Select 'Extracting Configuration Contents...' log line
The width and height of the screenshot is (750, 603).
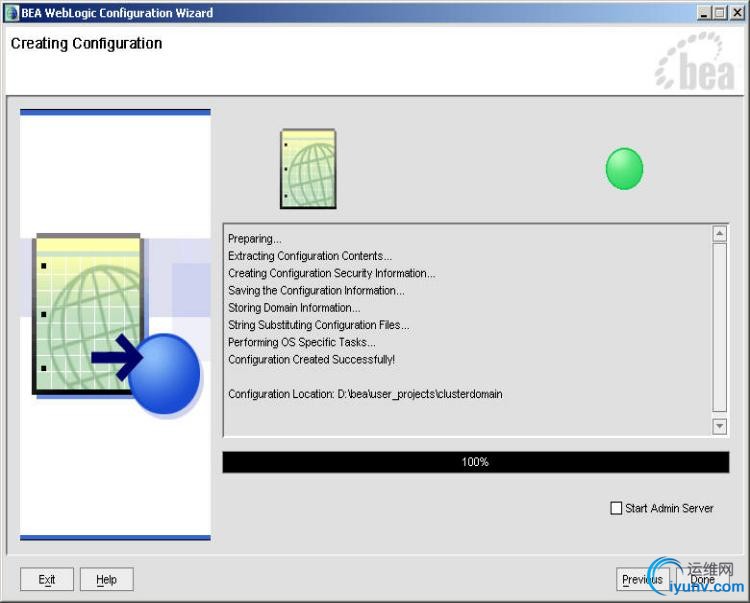point(309,256)
